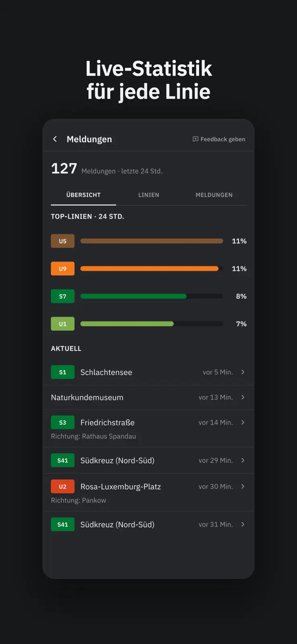Select the ÜBERSICHT tab
Viewport: 297px width, 644px height.
tap(83, 195)
